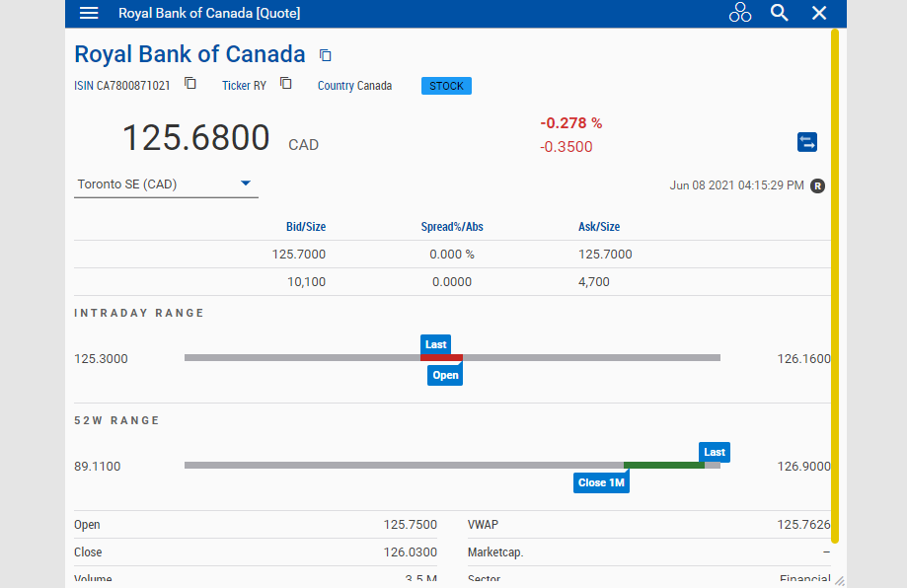Click the bid size 10,100

coord(307,282)
